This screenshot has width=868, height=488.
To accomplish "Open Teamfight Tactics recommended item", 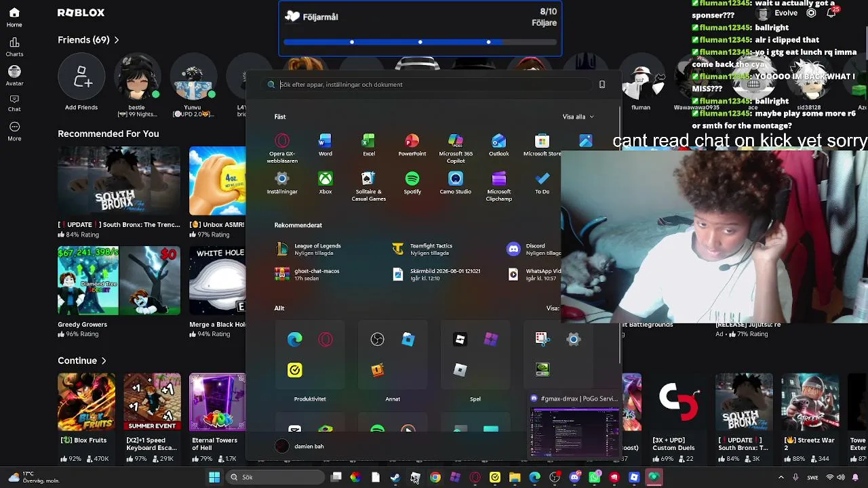I will [x=423, y=249].
